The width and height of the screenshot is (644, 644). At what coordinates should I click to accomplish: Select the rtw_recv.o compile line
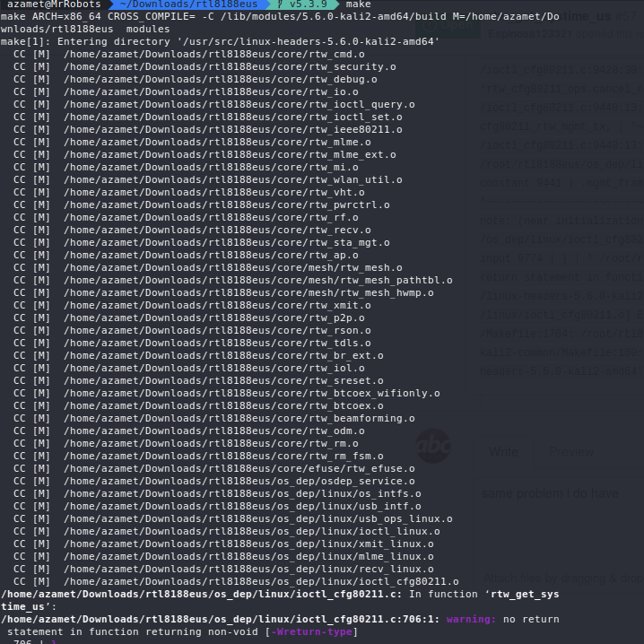(x=192, y=231)
